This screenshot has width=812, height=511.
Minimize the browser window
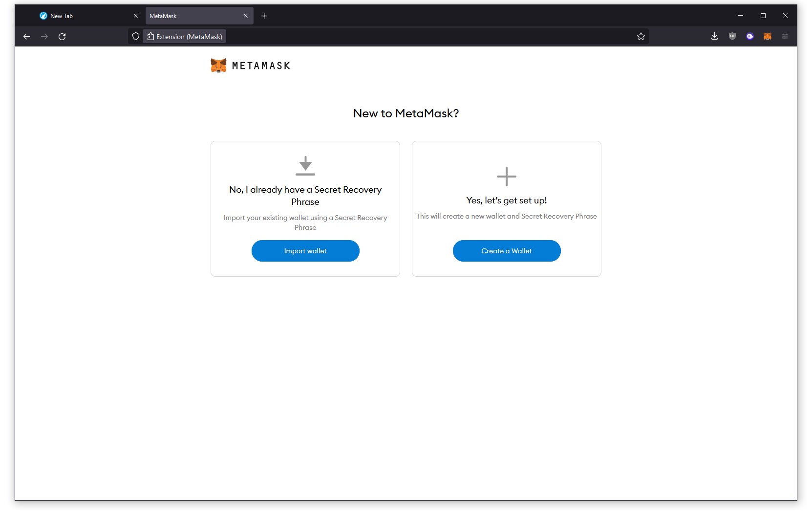[741, 16]
